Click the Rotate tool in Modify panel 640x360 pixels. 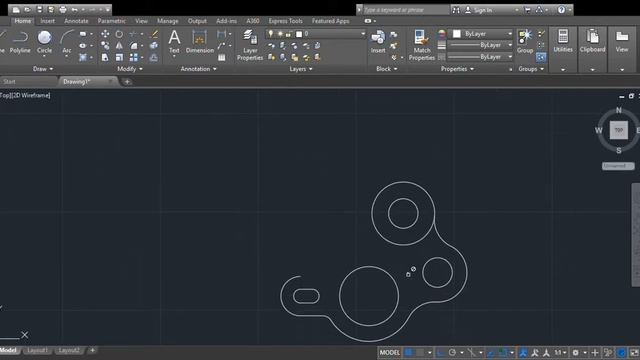coord(119,34)
